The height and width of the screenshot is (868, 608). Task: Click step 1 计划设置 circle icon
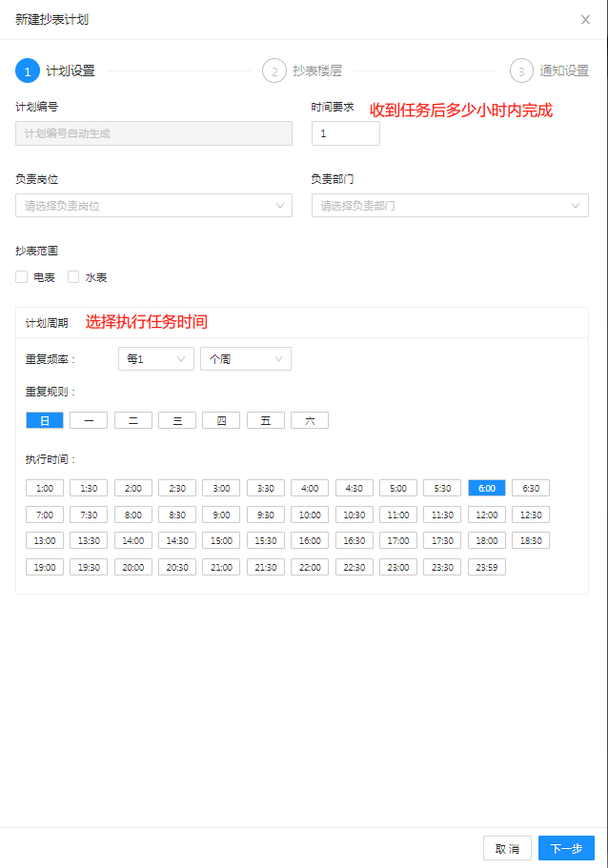(x=28, y=71)
